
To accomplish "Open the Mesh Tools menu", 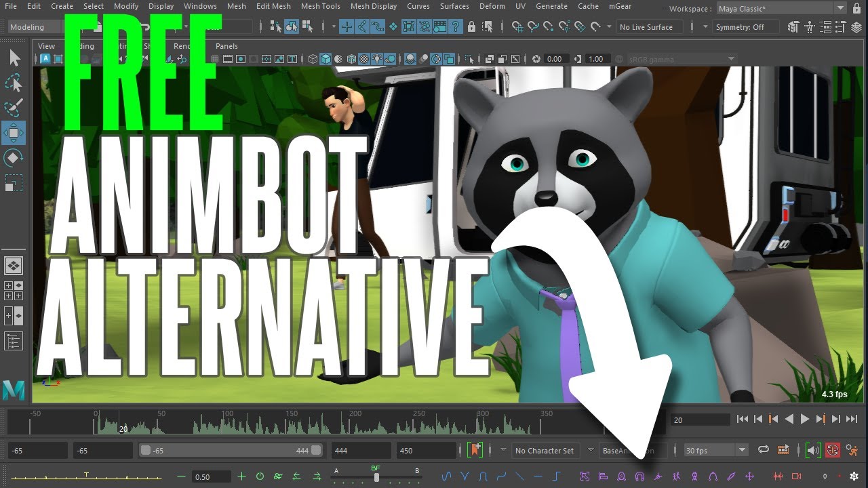I will (321, 6).
